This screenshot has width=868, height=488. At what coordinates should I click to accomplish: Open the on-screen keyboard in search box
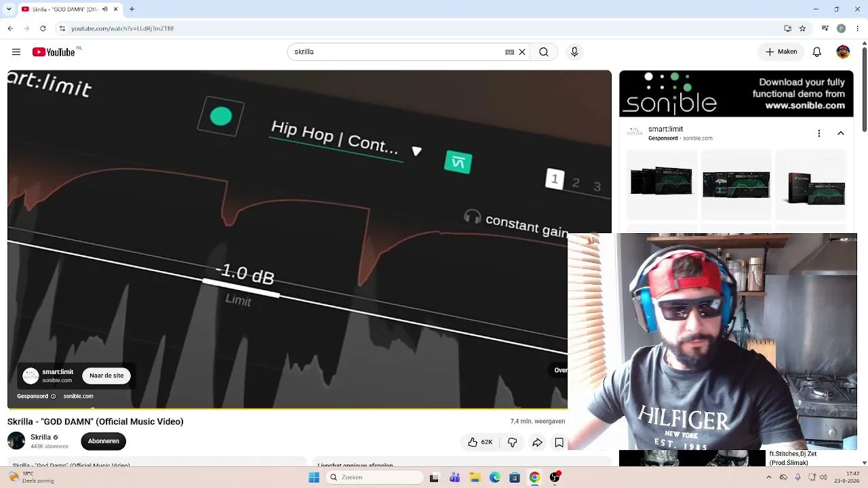tap(510, 52)
